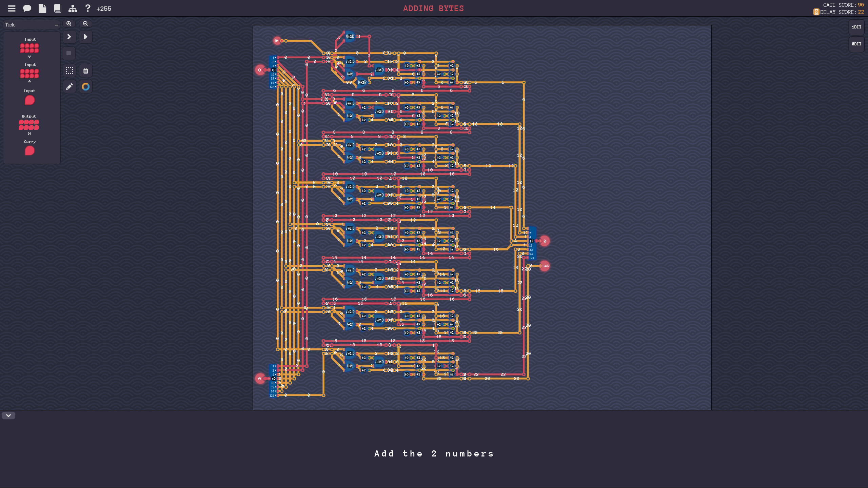
Task: Click the question mark help icon
Action: (88, 8)
